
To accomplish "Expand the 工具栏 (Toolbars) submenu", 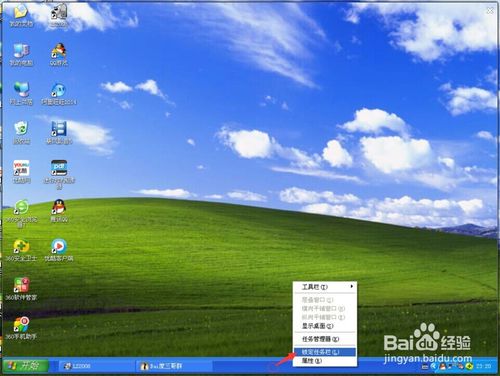I will pos(325,287).
